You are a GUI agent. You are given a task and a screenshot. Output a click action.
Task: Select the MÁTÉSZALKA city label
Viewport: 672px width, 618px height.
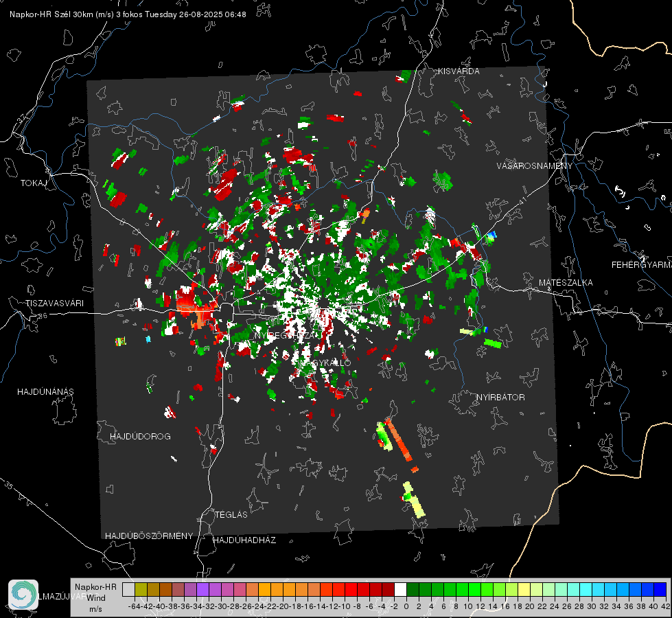point(566,283)
